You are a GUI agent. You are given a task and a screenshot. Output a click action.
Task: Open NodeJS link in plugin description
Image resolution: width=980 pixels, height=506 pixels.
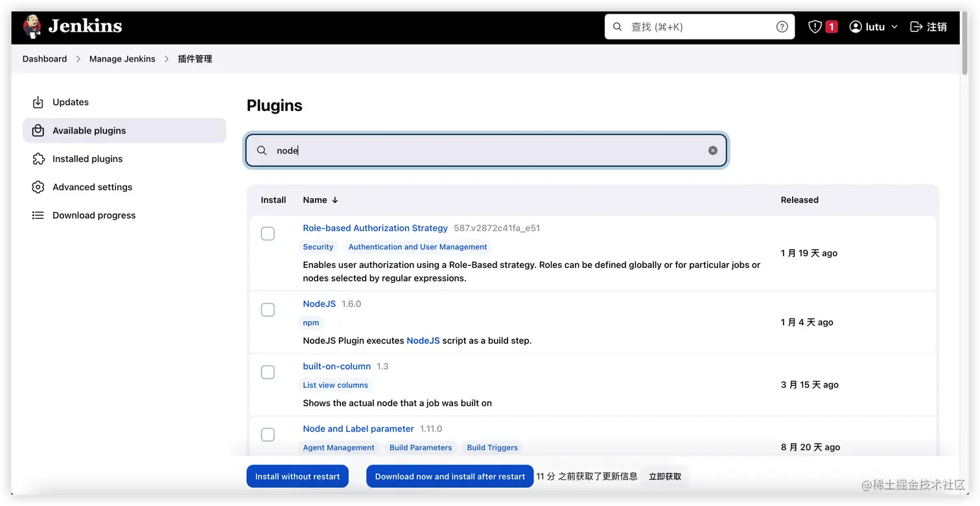pyautogui.click(x=423, y=341)
